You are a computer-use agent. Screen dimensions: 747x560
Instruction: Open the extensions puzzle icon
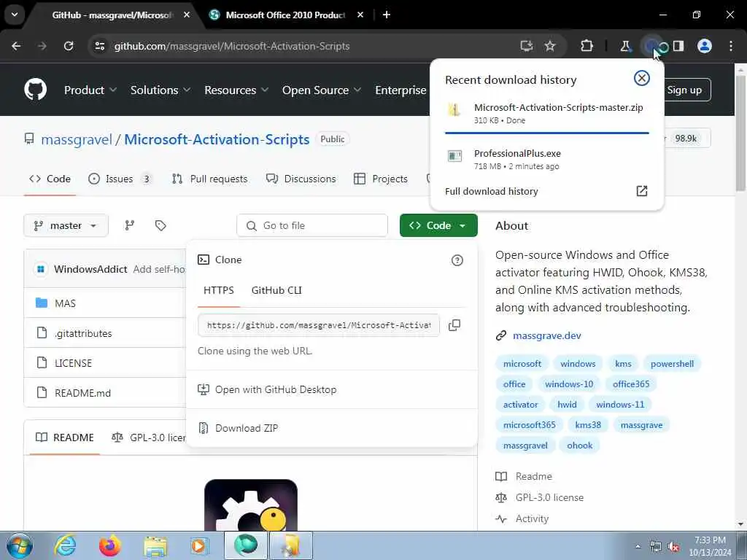tap(587, 46)
